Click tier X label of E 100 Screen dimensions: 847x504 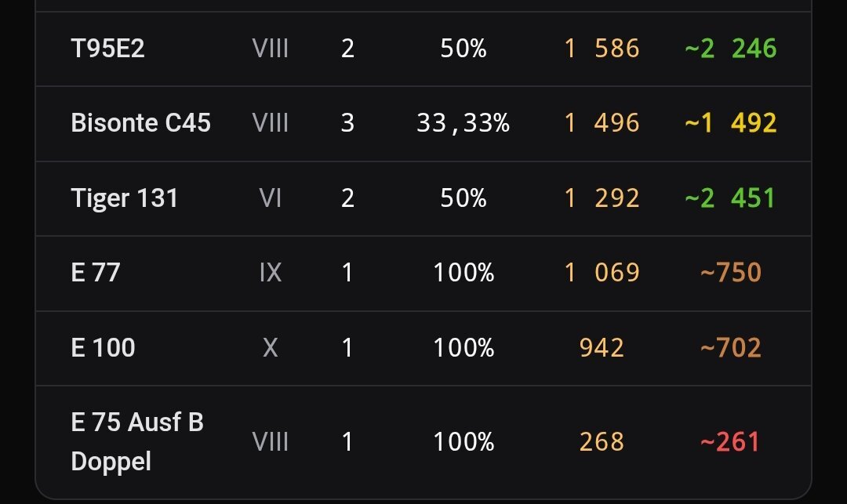coord(270,347)
